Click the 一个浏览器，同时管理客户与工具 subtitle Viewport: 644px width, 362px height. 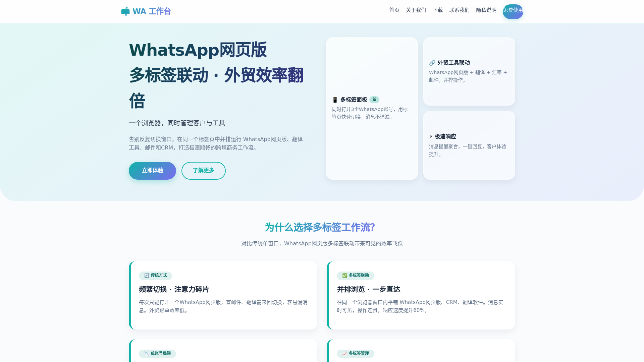pyautogui.click(x=177, y=123)
